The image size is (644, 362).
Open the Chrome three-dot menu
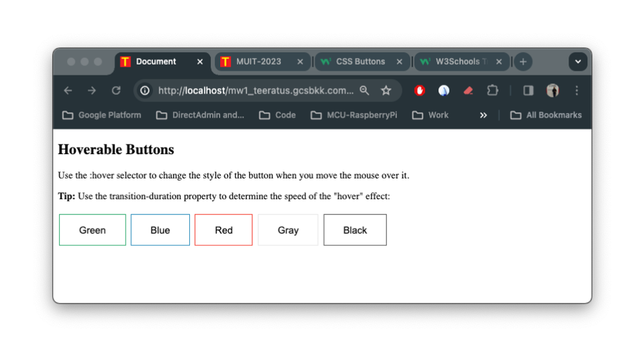click(x=576, y=90)
